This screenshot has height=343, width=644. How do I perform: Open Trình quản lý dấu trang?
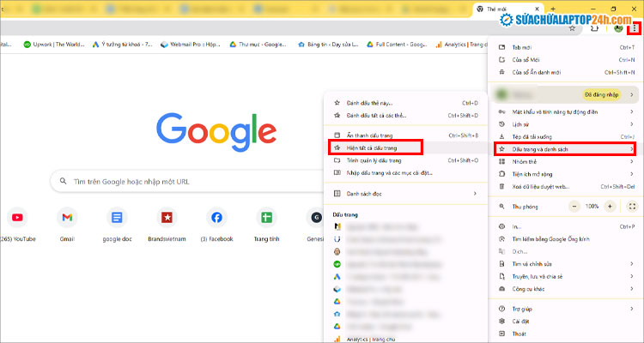pos(374,160)
